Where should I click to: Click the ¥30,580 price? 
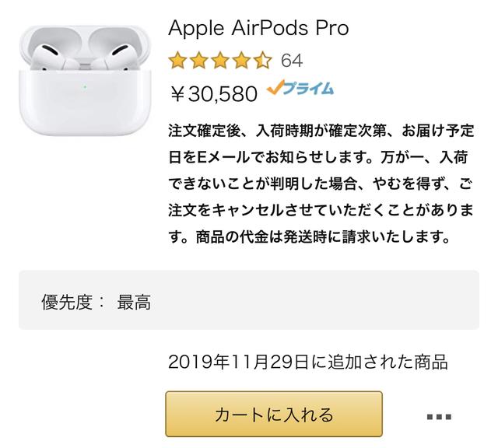tap(213, 94)
